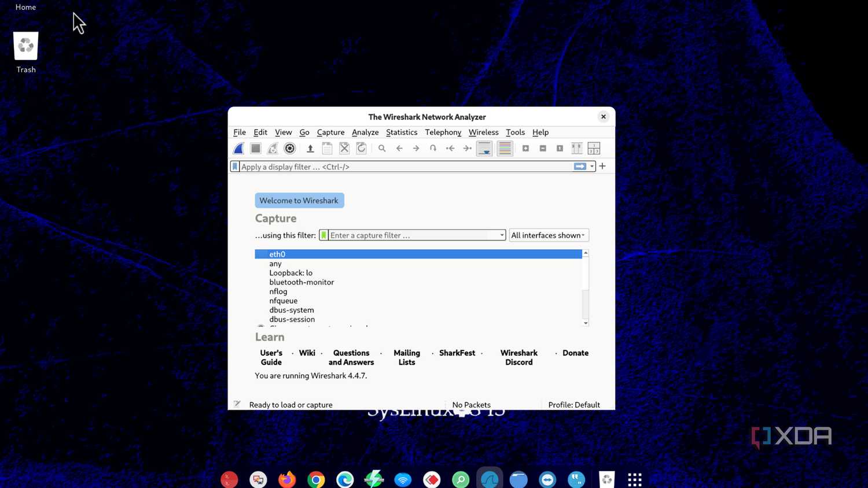This screenshot has height=488, width=868.
Task: Click the reset layout icon in toolbar
Action: pyautogui.click(x=594, y=149)
